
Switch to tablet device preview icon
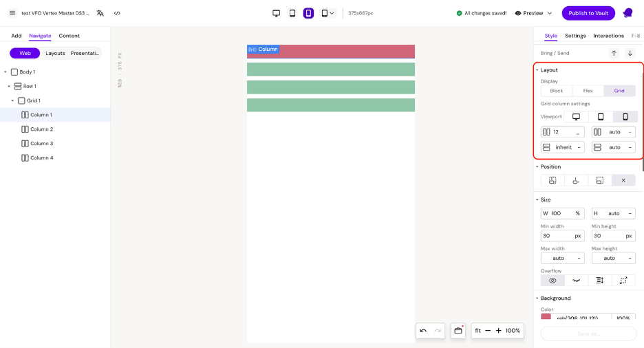click(x=292, y=13)
